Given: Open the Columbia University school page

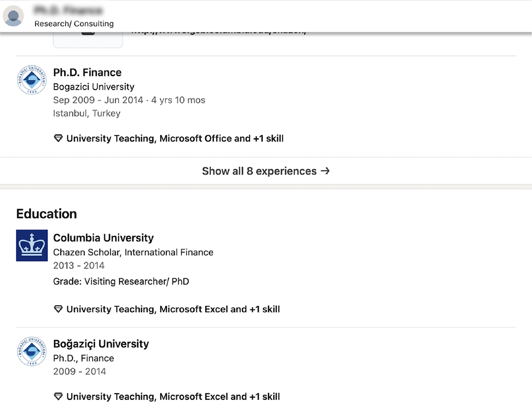Looking at the screenshot, I should pos(103,238).
